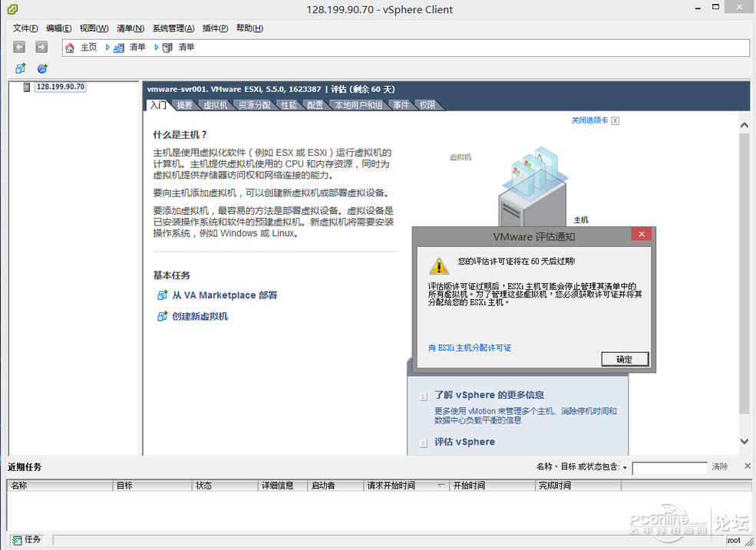Viewport: 756px width, 550px height.
Task: Click the tasks icon in the status bar
Action: (x=18, y=540)
